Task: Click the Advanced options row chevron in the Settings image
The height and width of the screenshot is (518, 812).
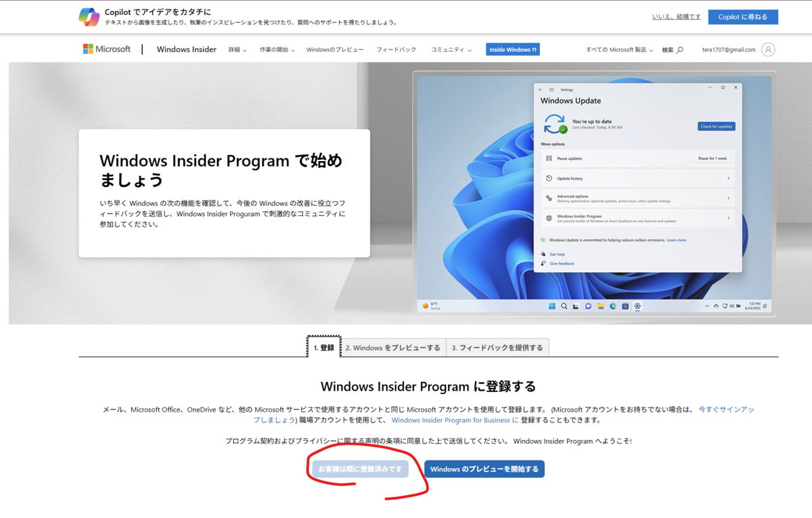Action: [728, 198]
